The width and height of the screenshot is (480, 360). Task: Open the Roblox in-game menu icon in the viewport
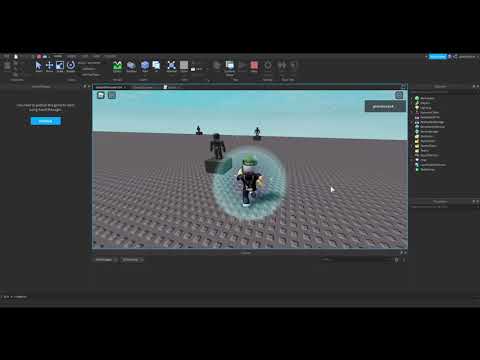(x=101, y=95)
